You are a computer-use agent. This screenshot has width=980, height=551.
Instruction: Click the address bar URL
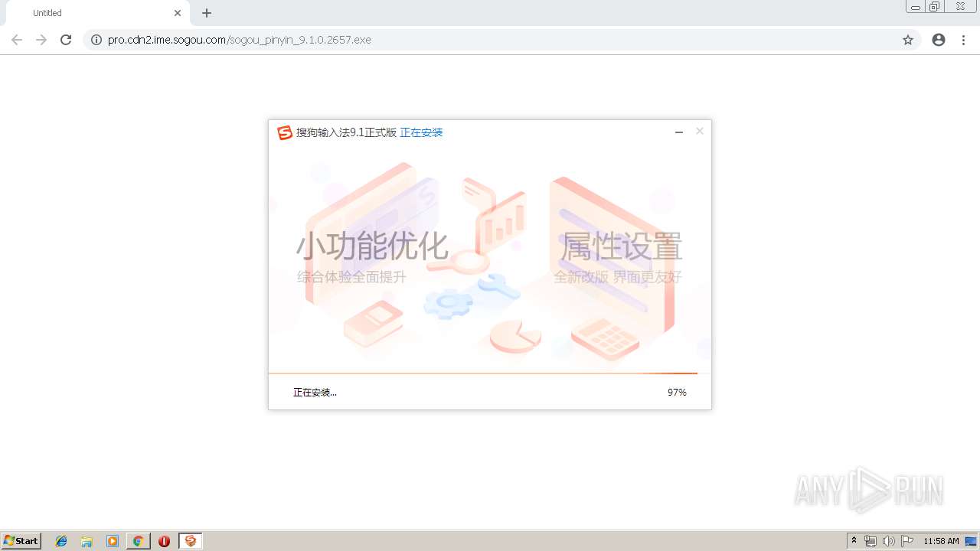240,40
